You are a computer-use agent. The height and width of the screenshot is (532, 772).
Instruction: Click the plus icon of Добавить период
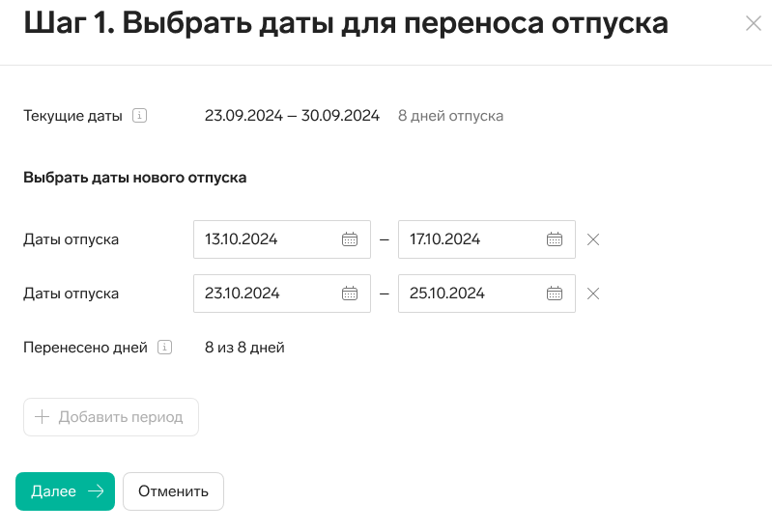click(42, 417)
